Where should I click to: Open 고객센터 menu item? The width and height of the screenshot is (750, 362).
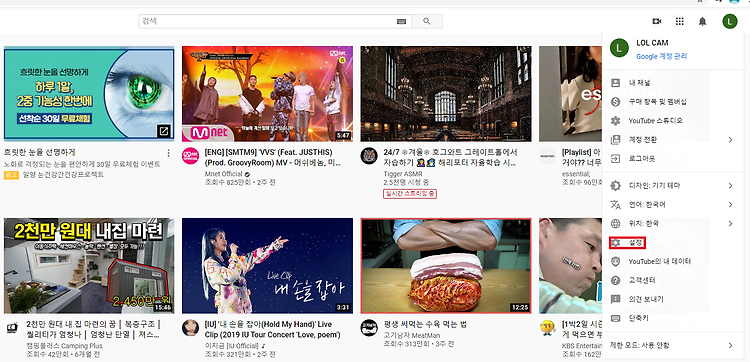(673, 280)
